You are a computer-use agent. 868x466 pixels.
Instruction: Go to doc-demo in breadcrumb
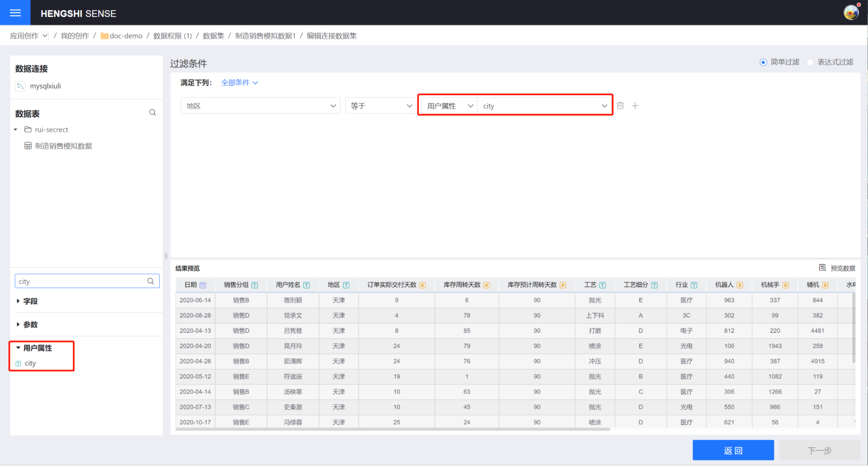125,36
